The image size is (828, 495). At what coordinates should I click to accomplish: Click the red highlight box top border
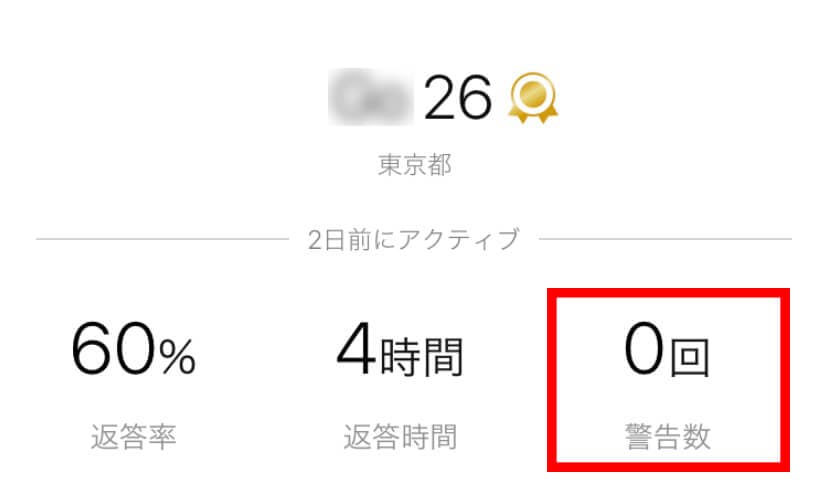tap(669, 293)
